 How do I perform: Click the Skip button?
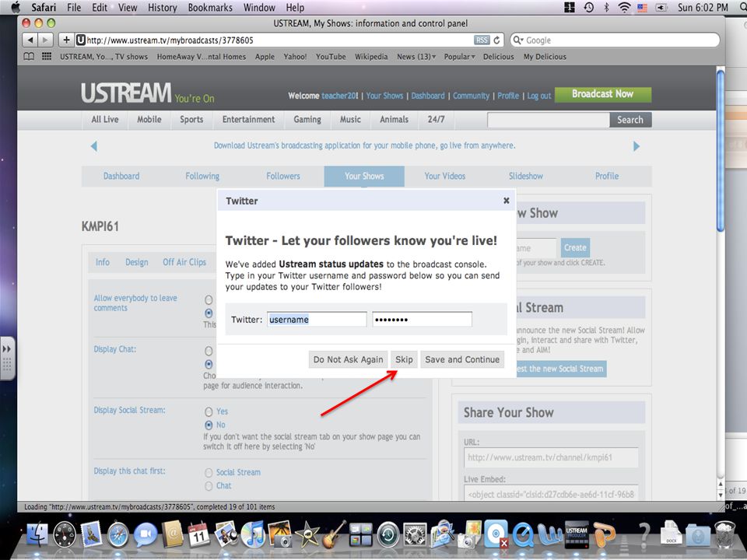[x=404, y=359]
